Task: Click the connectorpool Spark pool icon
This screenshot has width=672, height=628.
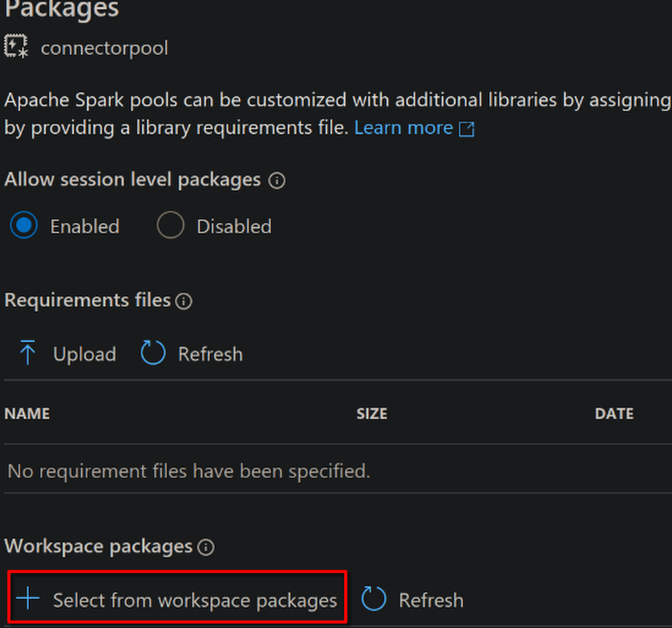Action: 16,46
